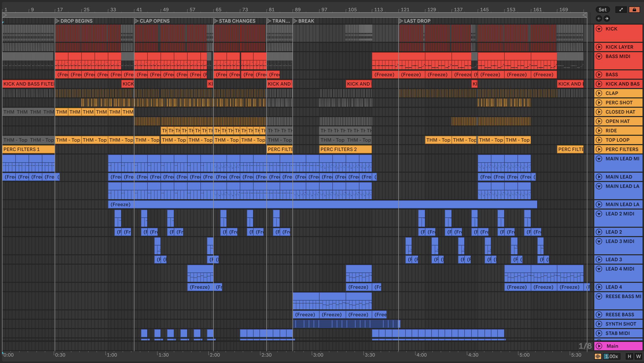Click the next locator arrow
Image resolution: width=644 pixels, height=363 pixels.
(x=607, y=18)
